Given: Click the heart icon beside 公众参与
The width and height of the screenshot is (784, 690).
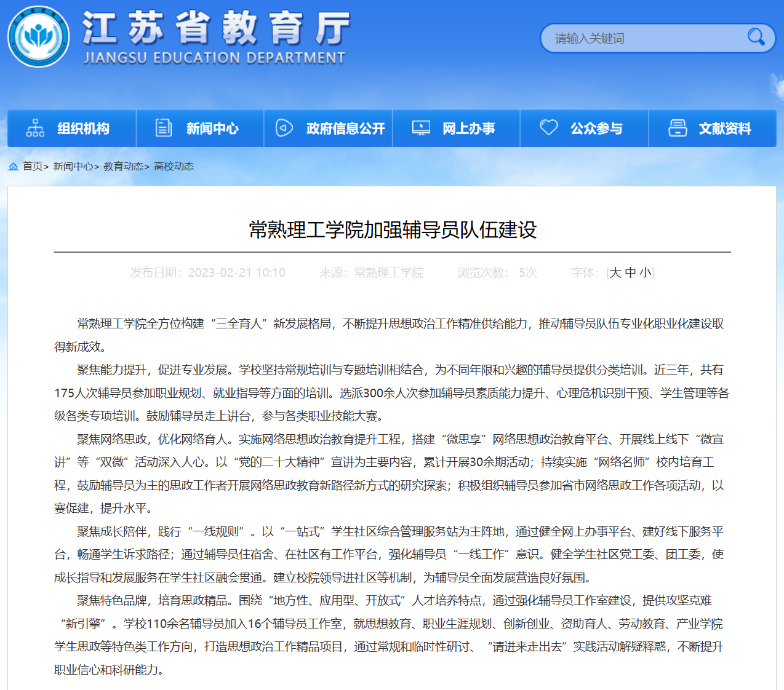Looking at the screenshot, I should pos(548,127).
